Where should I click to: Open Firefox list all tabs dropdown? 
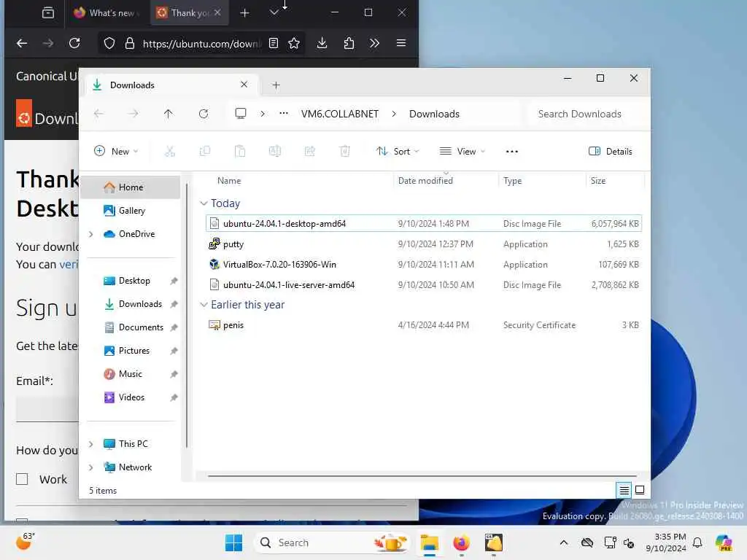coord(274,13)
